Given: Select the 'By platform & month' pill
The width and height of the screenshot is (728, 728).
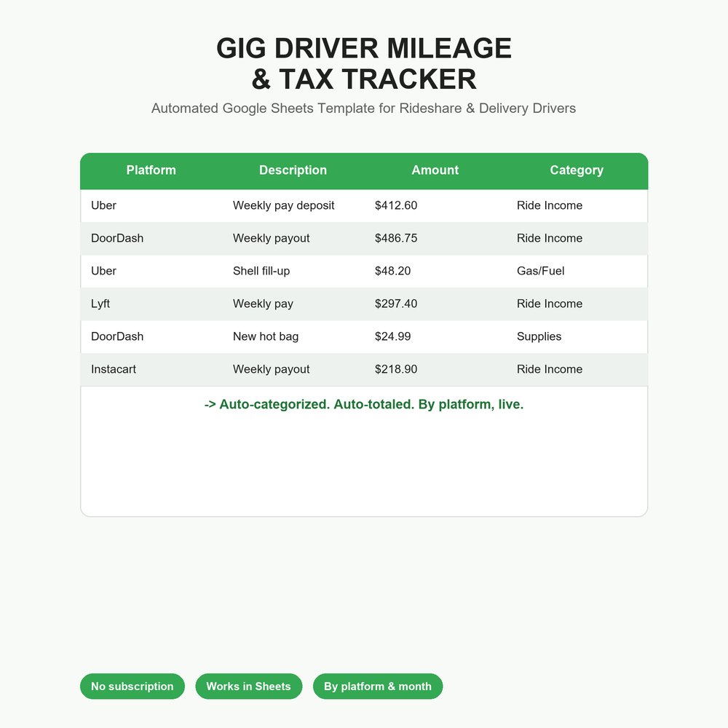Looking at the screenshot, I should pyautogui.click(x=377, y=687).
